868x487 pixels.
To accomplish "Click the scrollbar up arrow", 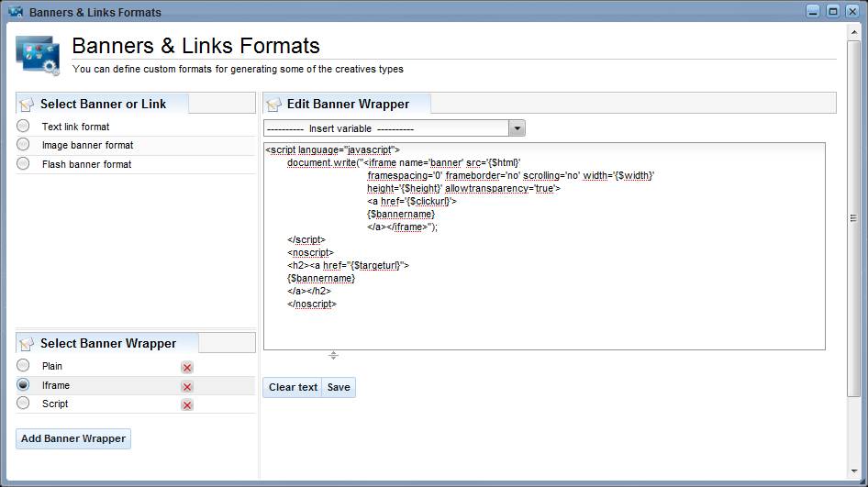I will tap(853, 32).
